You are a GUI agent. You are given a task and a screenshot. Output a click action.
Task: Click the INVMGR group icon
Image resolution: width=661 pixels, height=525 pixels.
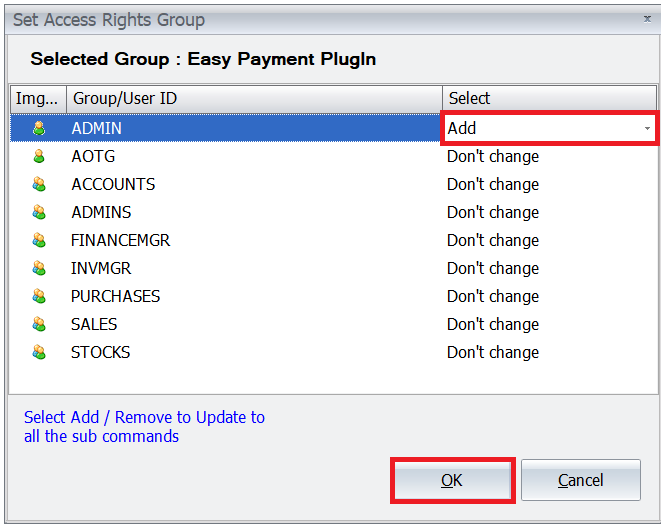39,268
